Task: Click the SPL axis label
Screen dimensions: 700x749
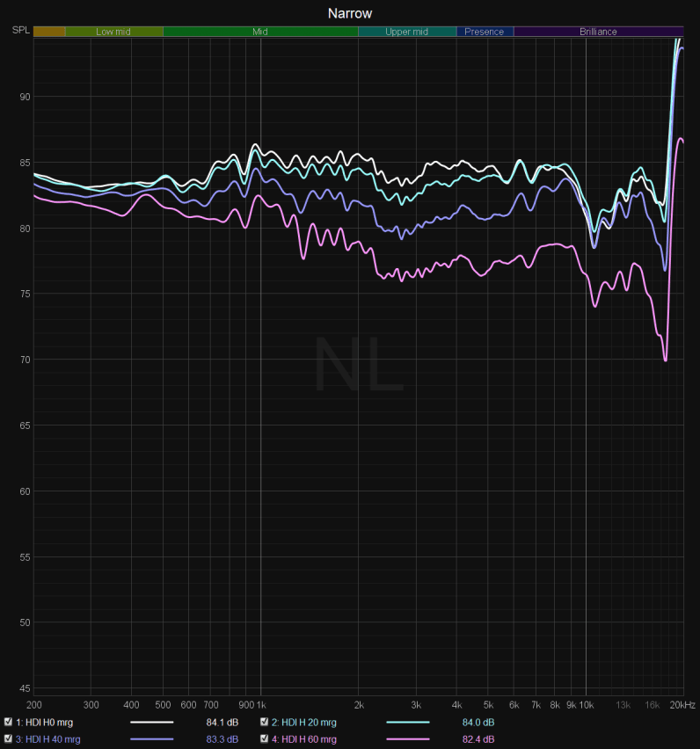Action: (19, 31)
